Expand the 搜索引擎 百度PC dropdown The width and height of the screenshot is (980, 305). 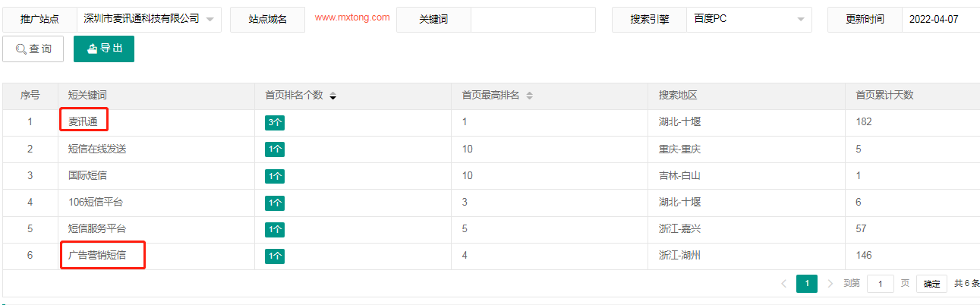[x=748, y=19]
